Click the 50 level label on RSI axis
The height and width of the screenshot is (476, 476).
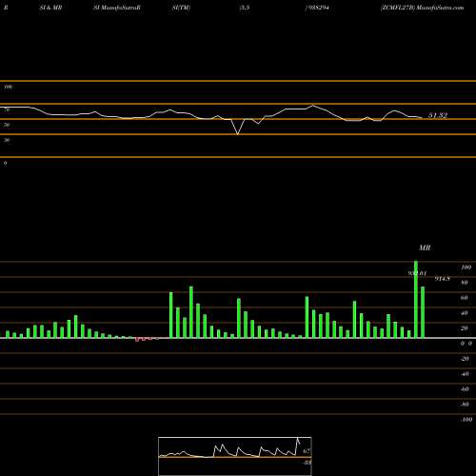[x=7, y=125]
